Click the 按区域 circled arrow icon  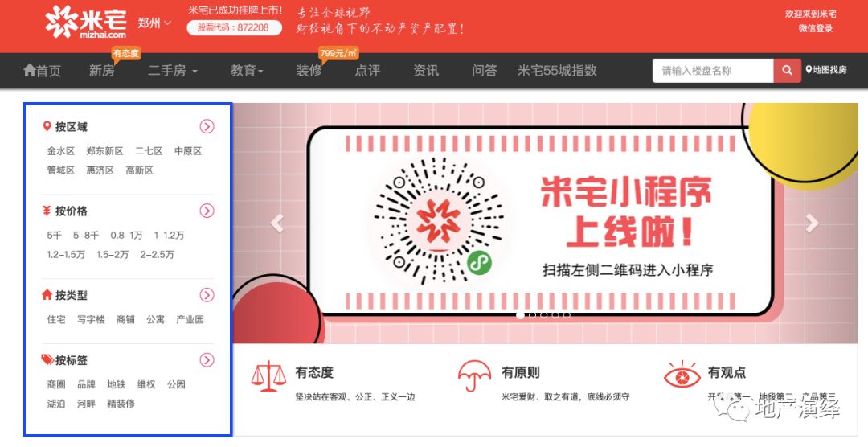207,127
